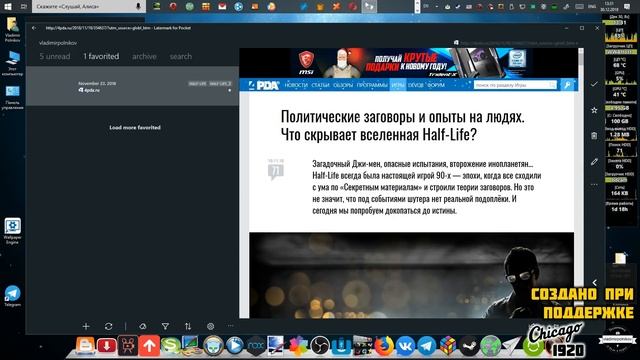Launch VK from the dock
The width and height of the screenshot is (640, 360).
point(405,346)
